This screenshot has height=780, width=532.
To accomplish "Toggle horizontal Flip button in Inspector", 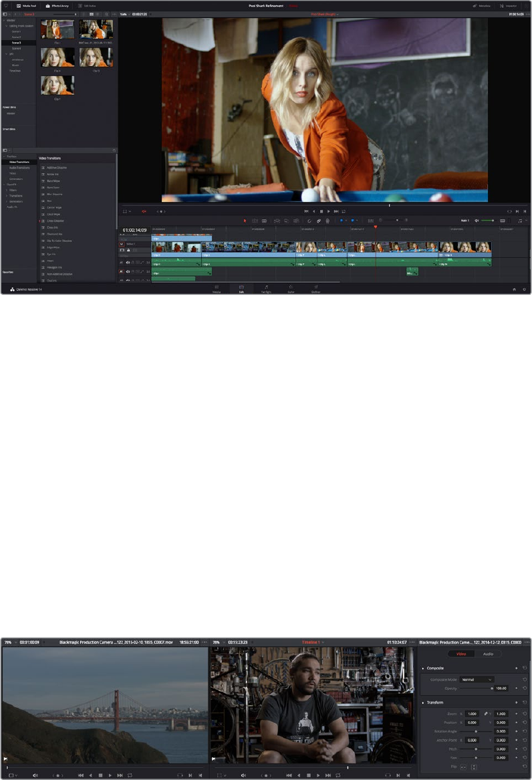I will coord(463,767).
